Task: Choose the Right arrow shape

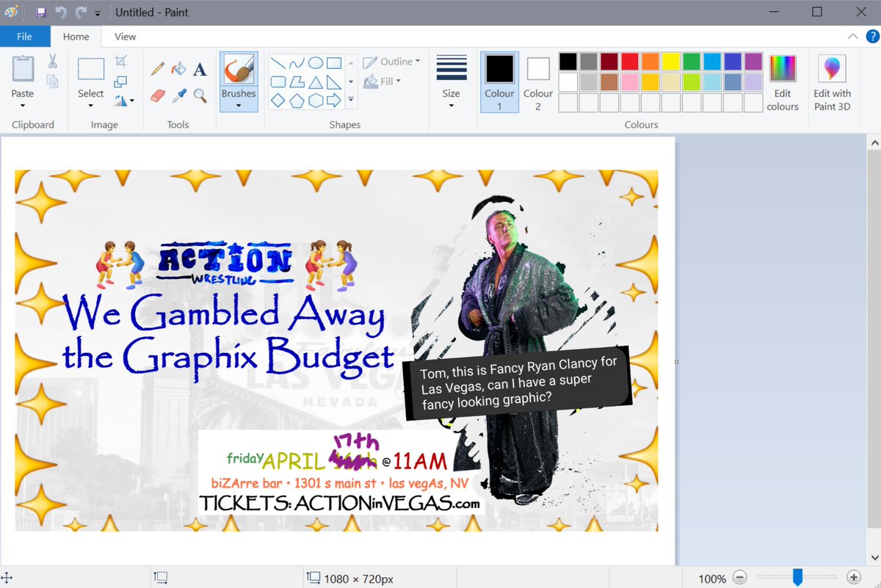Action: (333, 100)
